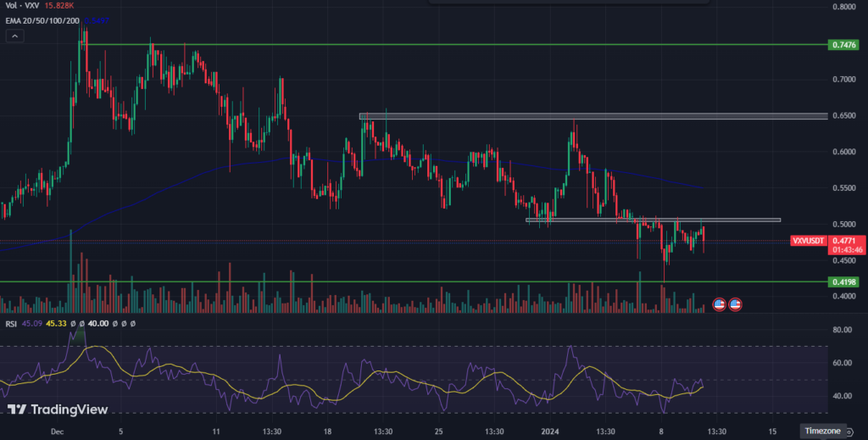Click the 0.5000 price scale label
The width and height of the screenshot is (868, 440).
(x=844, y=224)
